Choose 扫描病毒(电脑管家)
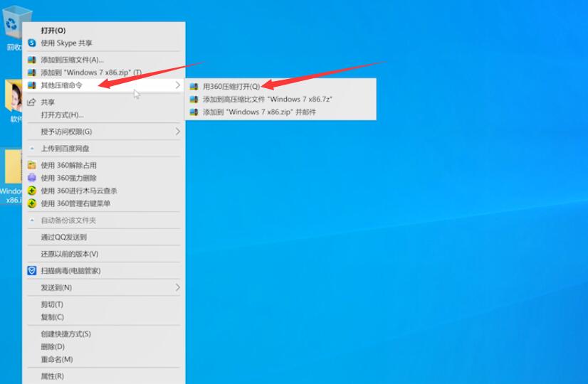Image resolution: width=588 pixels, height=384 pixels. coord(103,270)
